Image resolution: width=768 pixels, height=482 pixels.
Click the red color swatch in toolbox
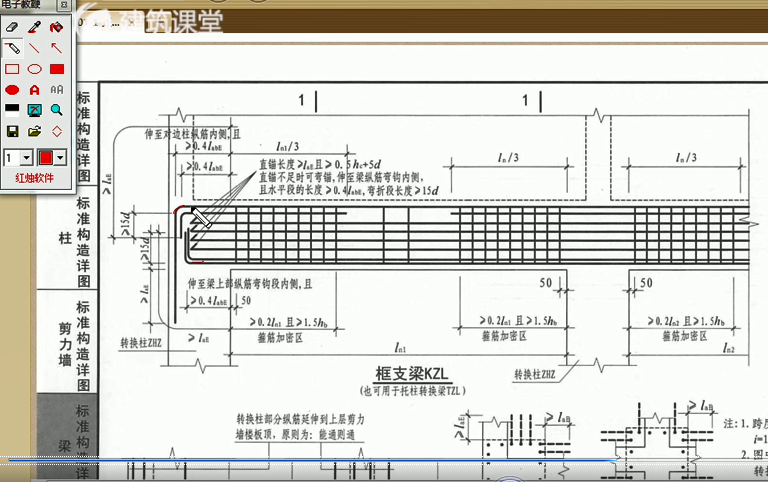click(x=46, y=158)
